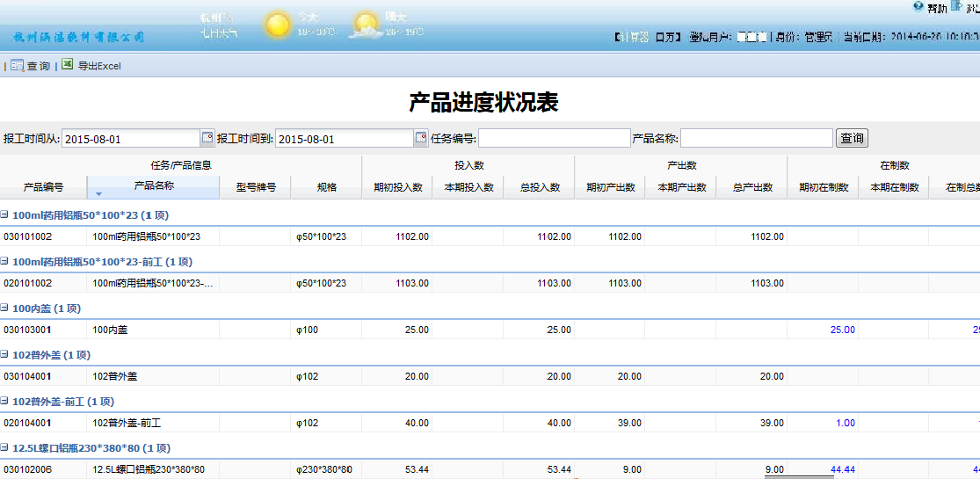Click the 导出Excel icon
The image size is (980, 479).
68,65
